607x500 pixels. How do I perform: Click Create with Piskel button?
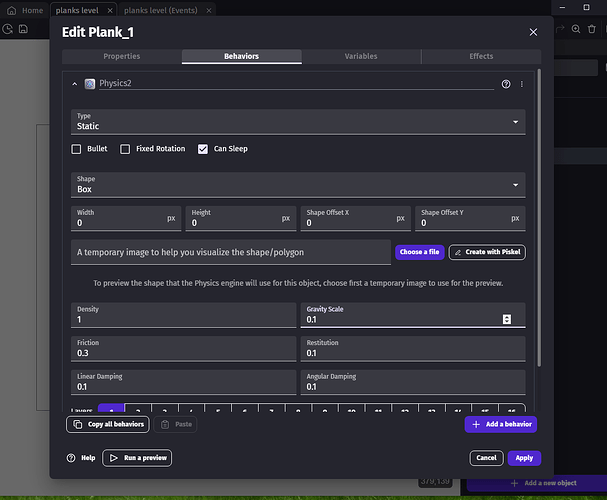point(487,252)
